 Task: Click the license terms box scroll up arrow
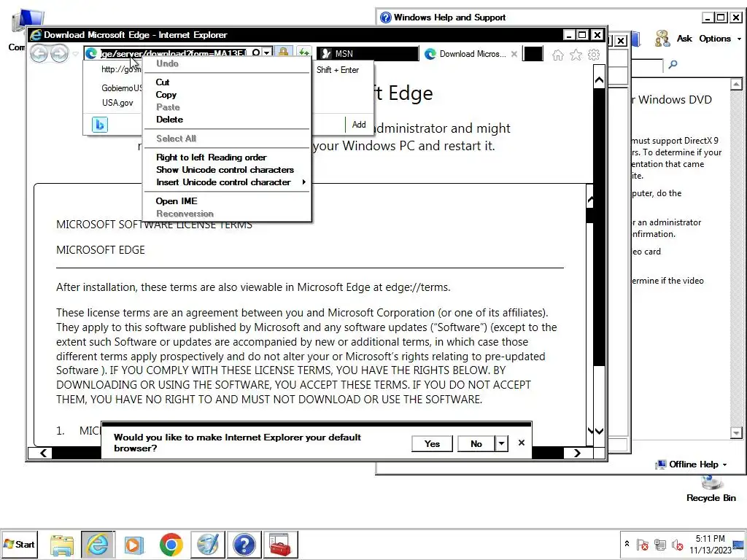[x=590, y=200]
